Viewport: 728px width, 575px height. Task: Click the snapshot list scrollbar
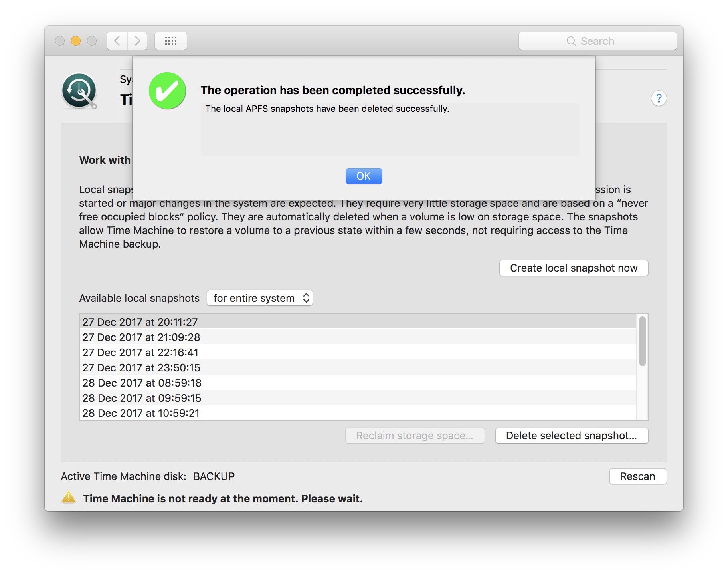pyautogui.click(x=642, y=341)
